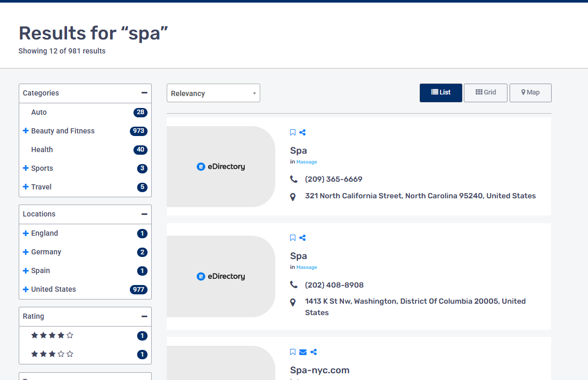Open Massage category under first Spa listing
The width and height of the screenshot is (588, 380).
click(x=307, y=162)
